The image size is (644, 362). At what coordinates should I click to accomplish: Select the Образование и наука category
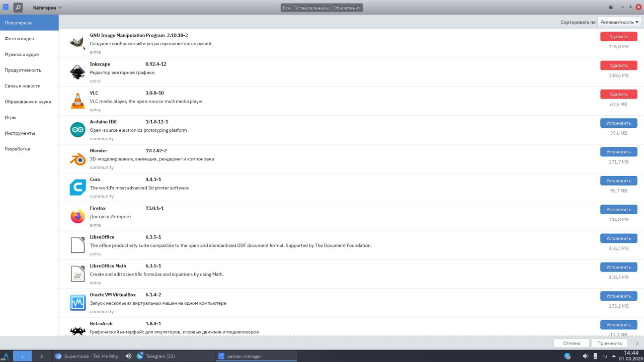pyautogui.click(x=29, y=102)
